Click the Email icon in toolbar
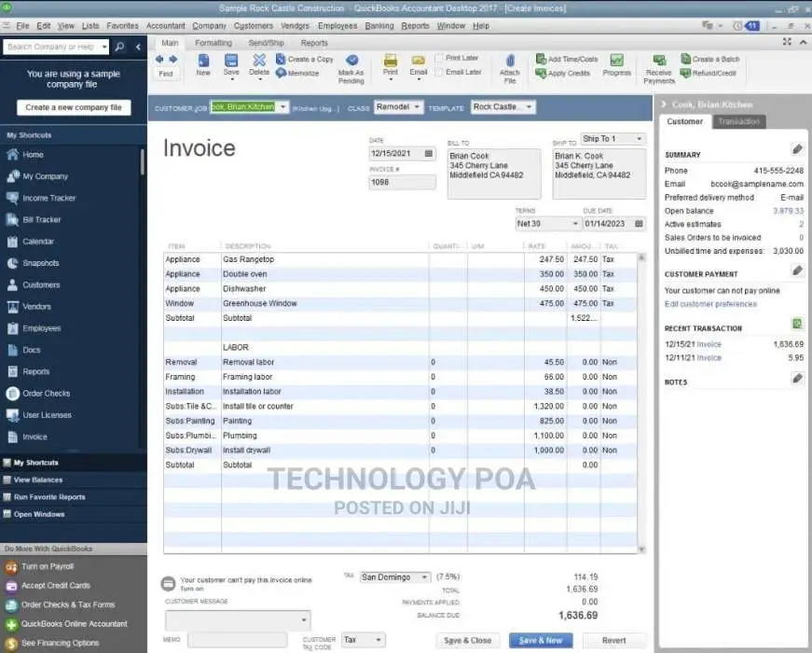Image resolution: width=812 pixels, height=653 pixels. 419,60
